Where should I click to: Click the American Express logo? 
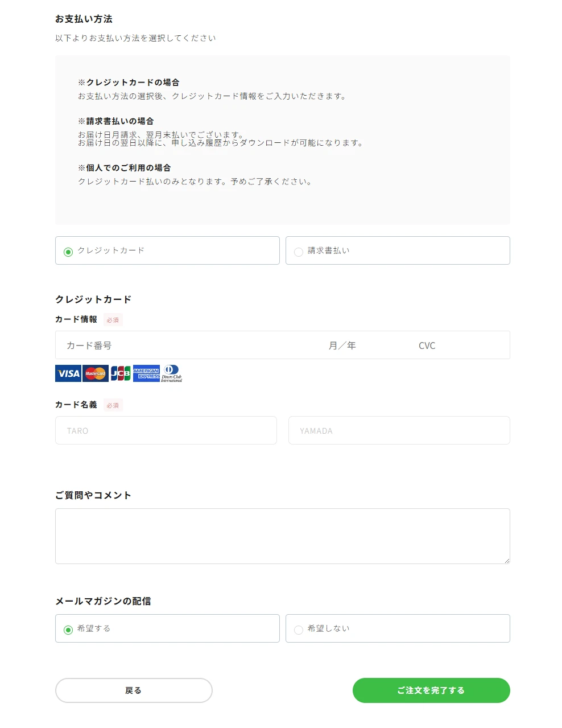pos(146,373)
